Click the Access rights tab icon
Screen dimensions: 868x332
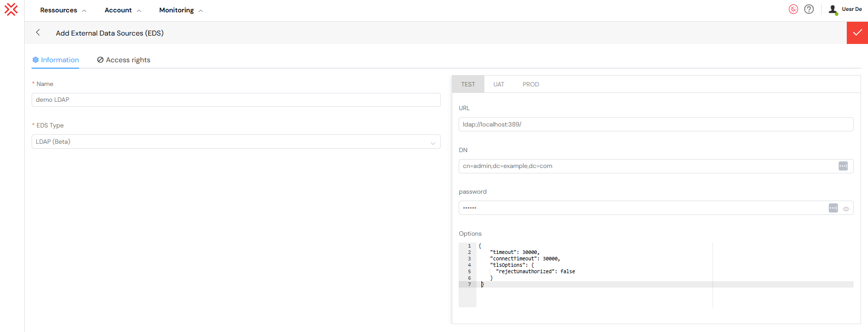(100, 60)
